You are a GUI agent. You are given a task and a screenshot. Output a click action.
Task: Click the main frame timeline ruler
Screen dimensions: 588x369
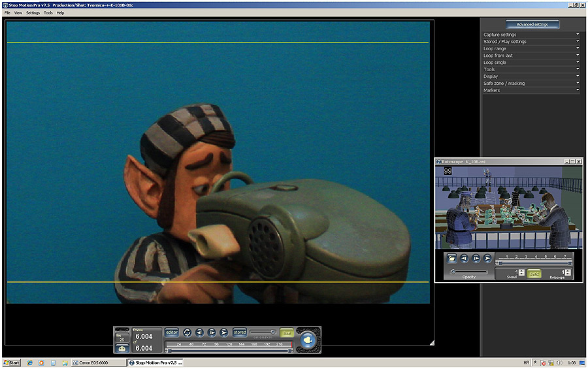pyautogui.click(x=229, y=344)
